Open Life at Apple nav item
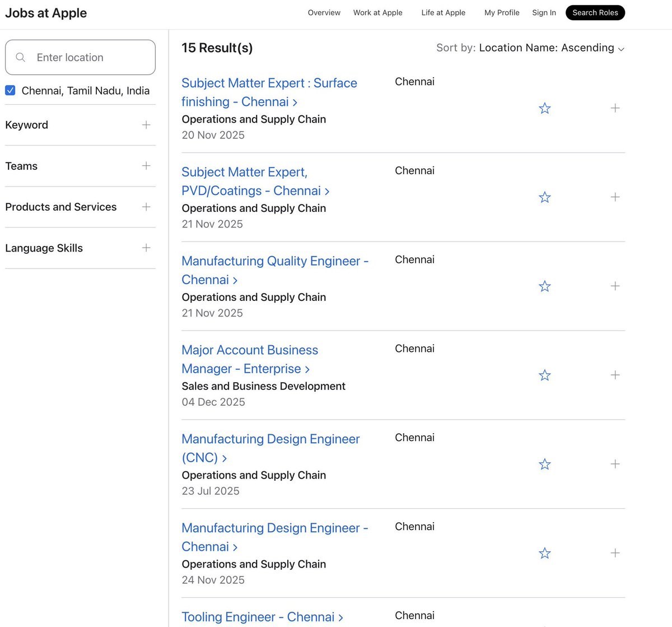The width and height of the screenshot is (672, 627). 444,12
